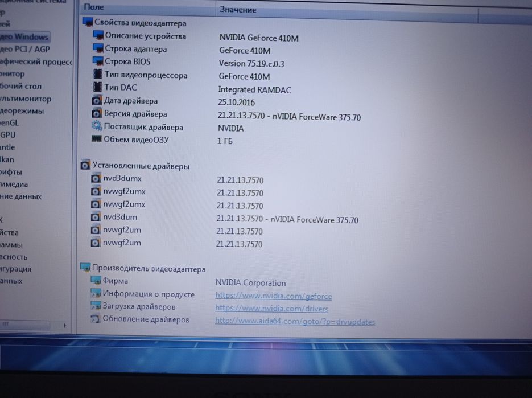532x398 pixels.
Task: Select the nvd3dum driver row name
Action: pos(120,217)
